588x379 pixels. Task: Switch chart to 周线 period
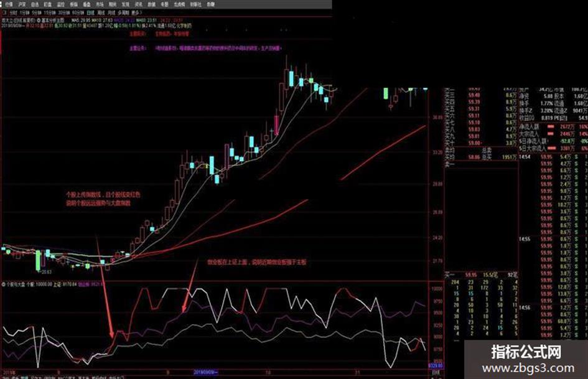pyautogui.click(x=101, y=13)
